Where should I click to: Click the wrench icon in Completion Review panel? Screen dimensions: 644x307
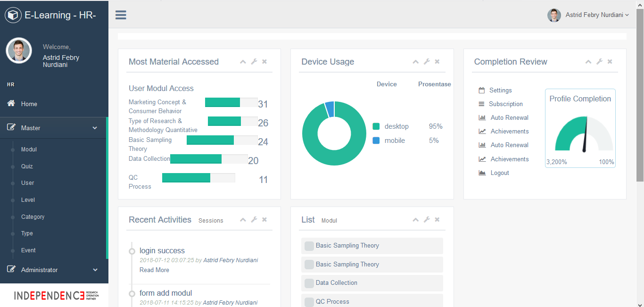click(x=599, y=62)
